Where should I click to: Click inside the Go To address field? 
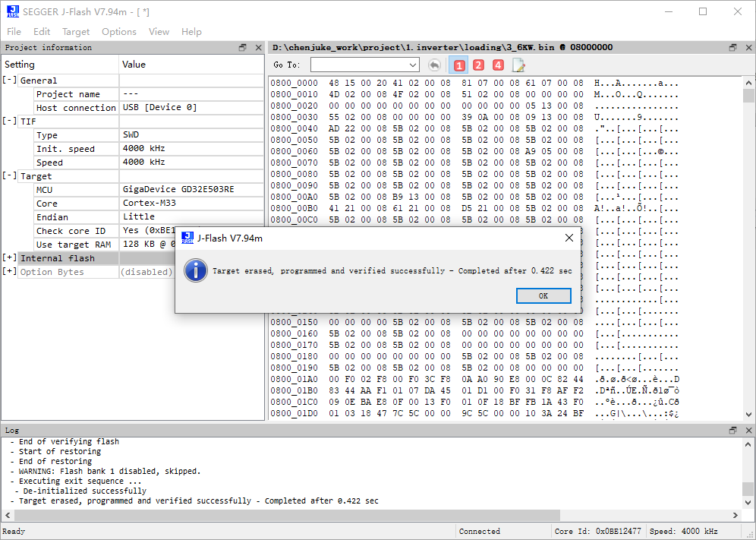[x=359, y=65]
